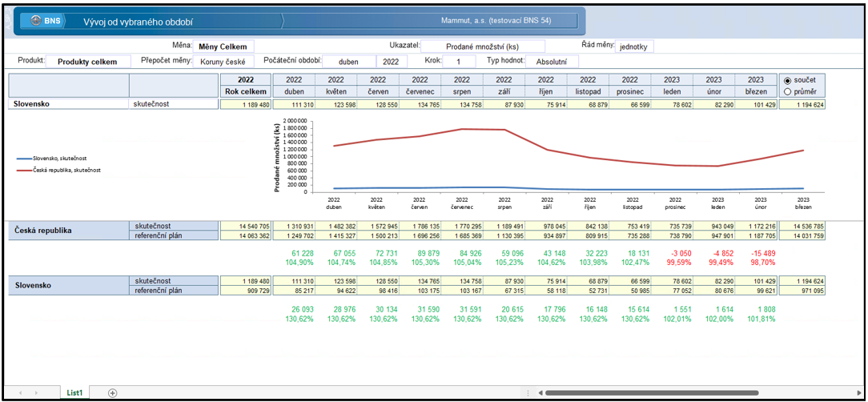Open the Ukazatel field Prodané množství (ks)
Image resolution: width=868 pixels, height=402 pixels.
pyautogui.click(x=484, y=46)
